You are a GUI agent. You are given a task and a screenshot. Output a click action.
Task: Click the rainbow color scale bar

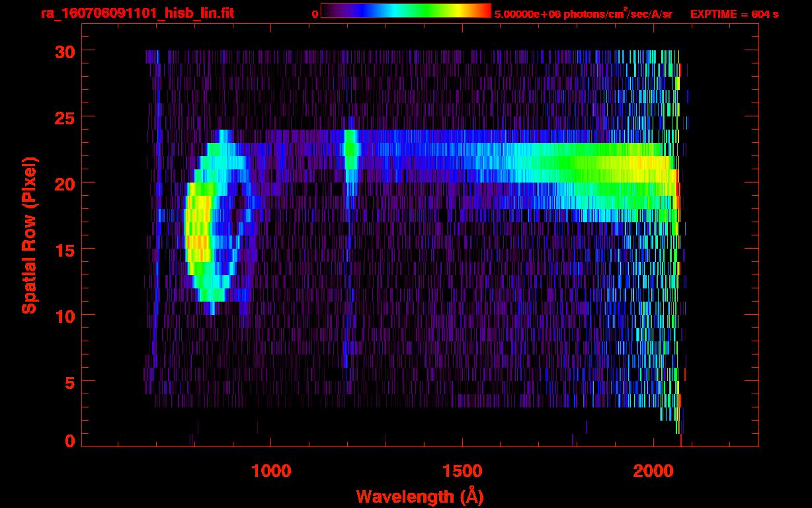(405, 11)
